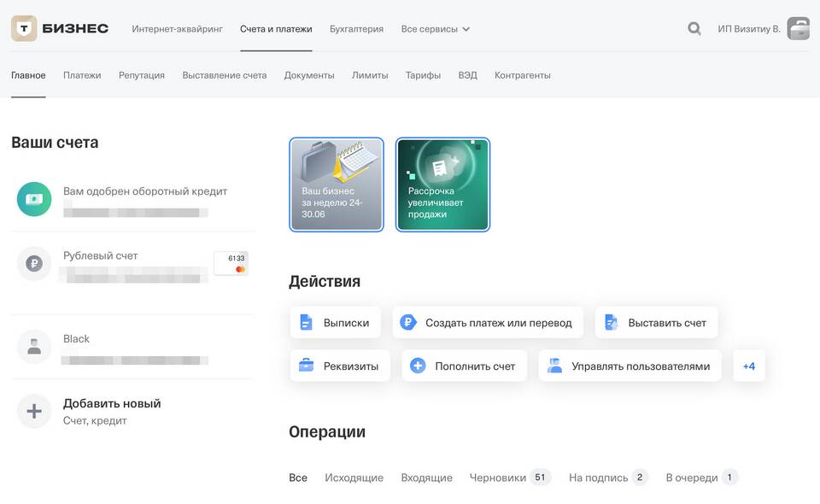The width and height of the screenshot is (820, 504).
Task: Click the Пополнить счет label
Action: [475, 366]
